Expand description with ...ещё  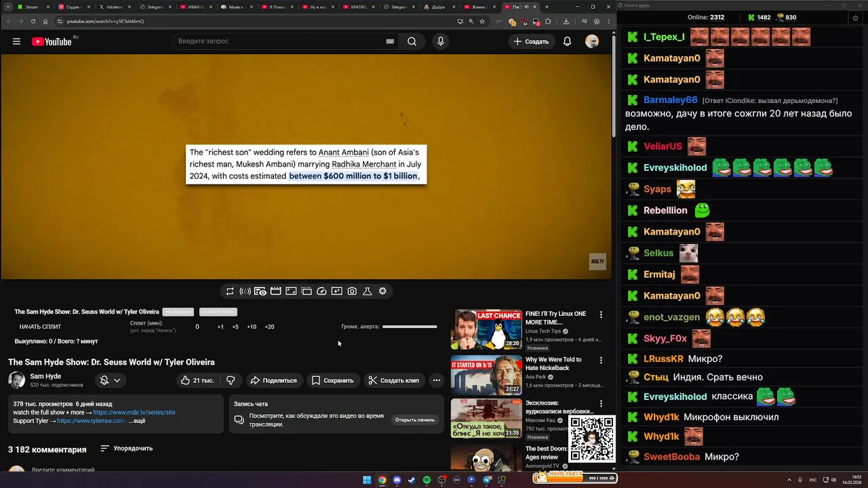(x=137, y=421)
